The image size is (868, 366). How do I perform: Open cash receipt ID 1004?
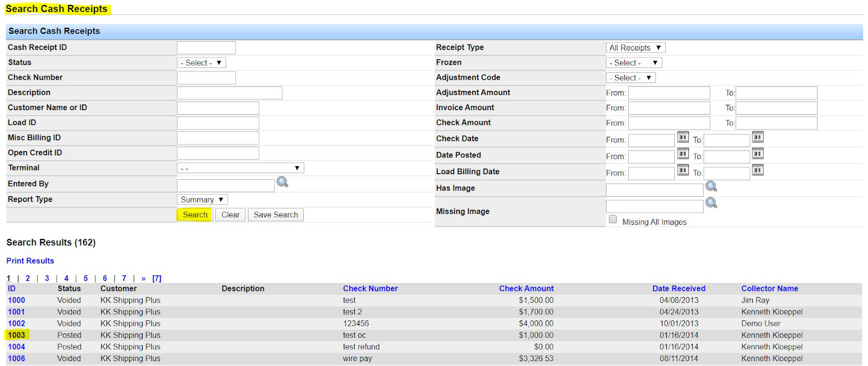point(16,346)
